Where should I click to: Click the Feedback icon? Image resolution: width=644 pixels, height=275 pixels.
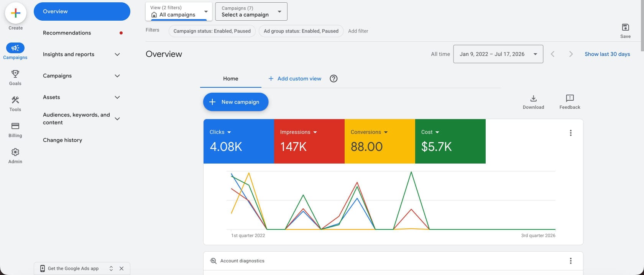pyautogui.click(x=570, y=98)
